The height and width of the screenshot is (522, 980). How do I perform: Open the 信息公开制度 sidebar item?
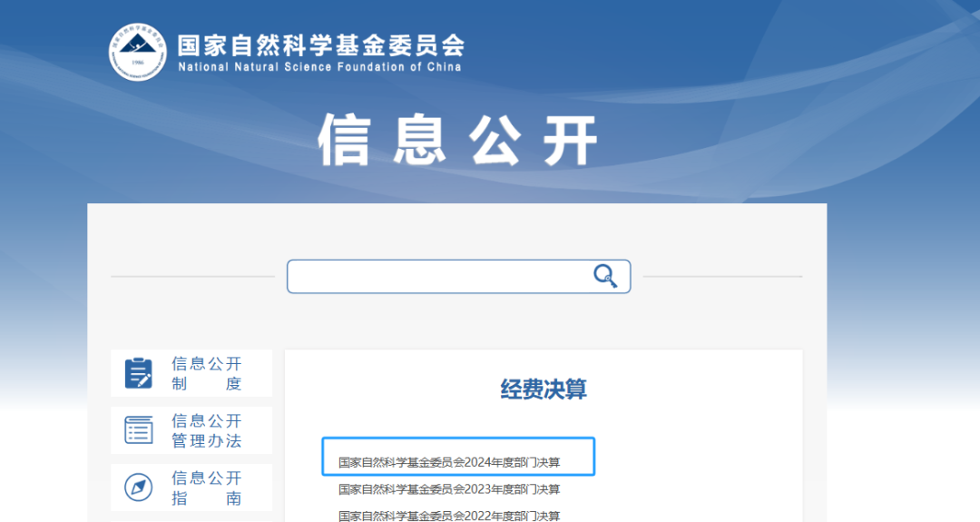click(x=191, y=373)
